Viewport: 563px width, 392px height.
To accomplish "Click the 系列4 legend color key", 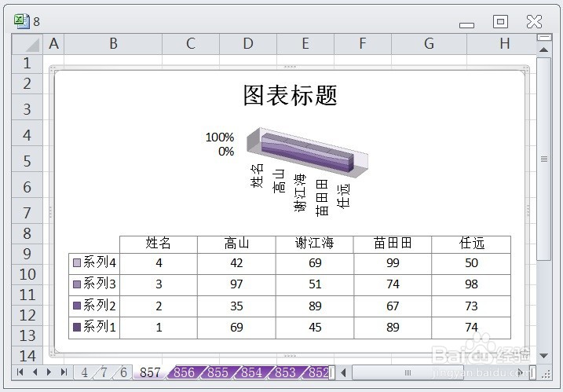I will [77, 262].
